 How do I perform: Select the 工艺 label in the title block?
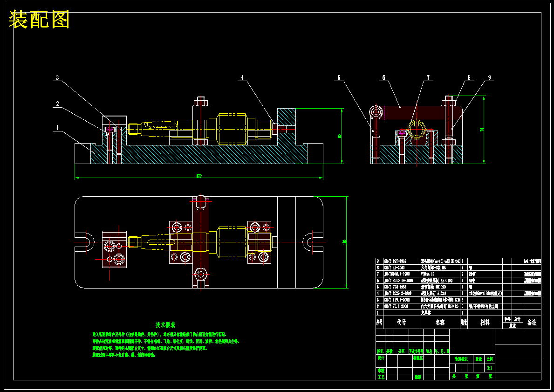pos(381,377)
